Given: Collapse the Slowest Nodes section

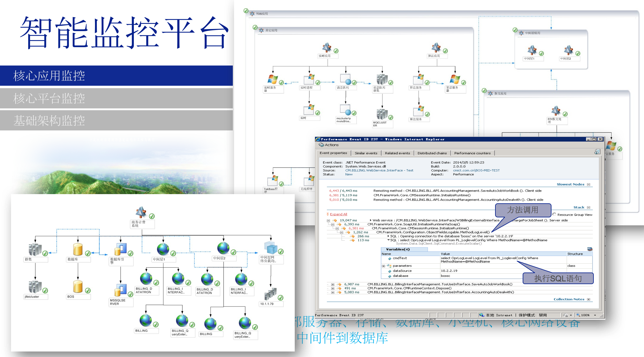Looking at the screenshot, I should pyautogui.click(x=589, y=185).
